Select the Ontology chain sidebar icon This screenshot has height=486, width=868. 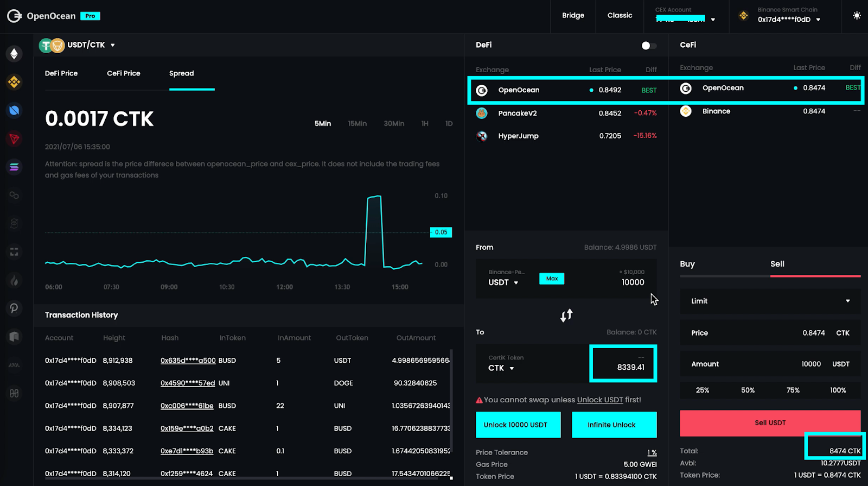tap(14, 110)
